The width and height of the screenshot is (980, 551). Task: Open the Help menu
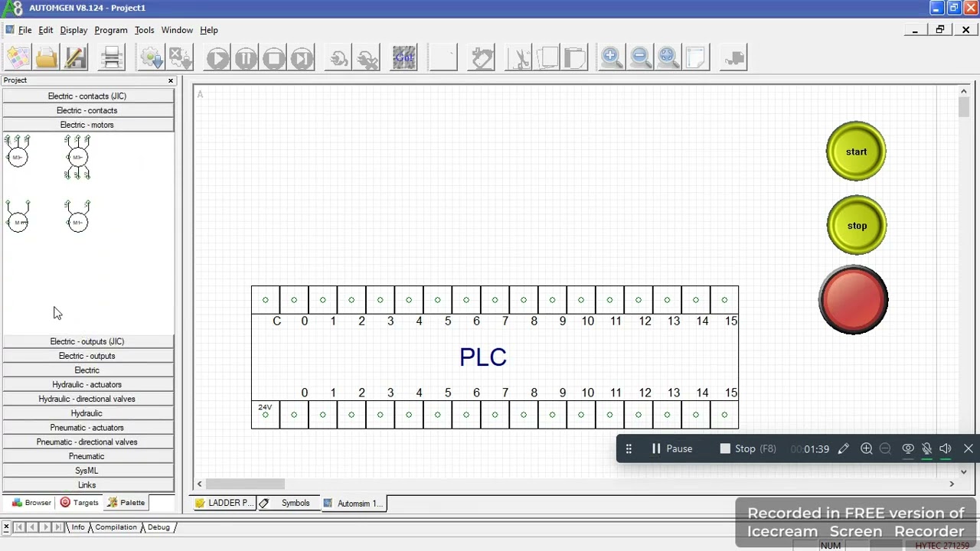click(x=209, y=30)
